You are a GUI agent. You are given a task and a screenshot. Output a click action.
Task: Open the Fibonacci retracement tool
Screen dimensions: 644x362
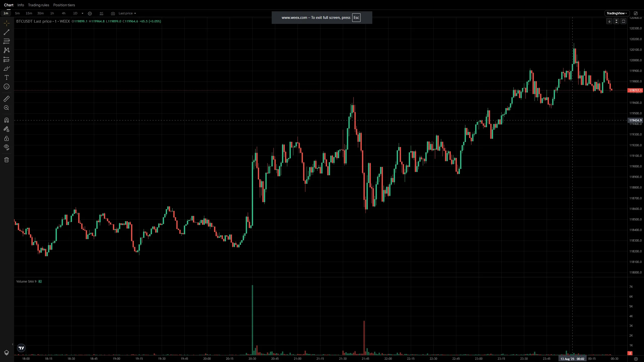7,41
